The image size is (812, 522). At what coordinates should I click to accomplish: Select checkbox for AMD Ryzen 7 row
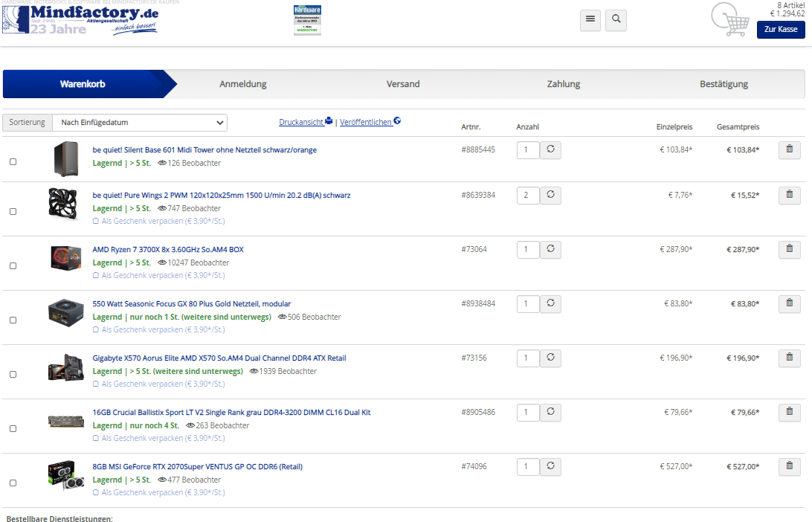(x=13, y=265)
